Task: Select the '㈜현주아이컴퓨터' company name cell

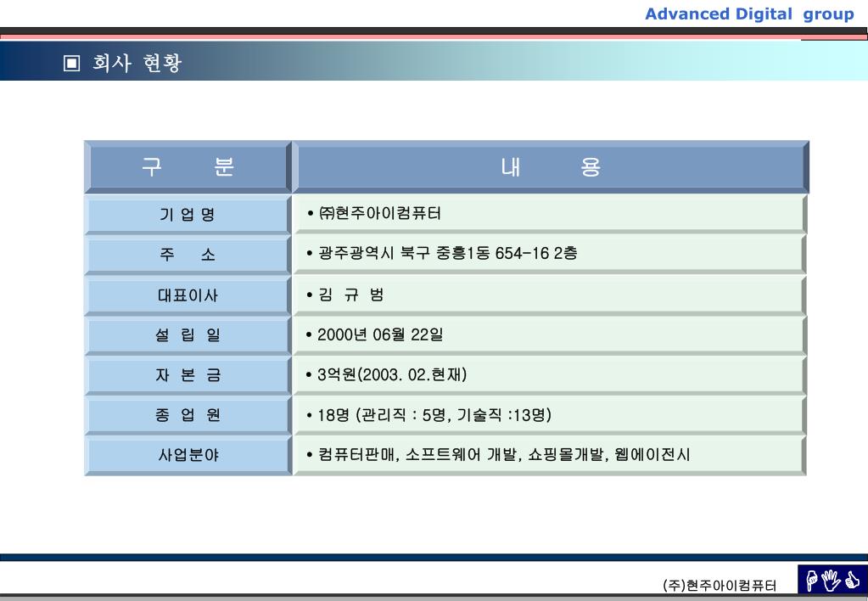Action: 549,214
